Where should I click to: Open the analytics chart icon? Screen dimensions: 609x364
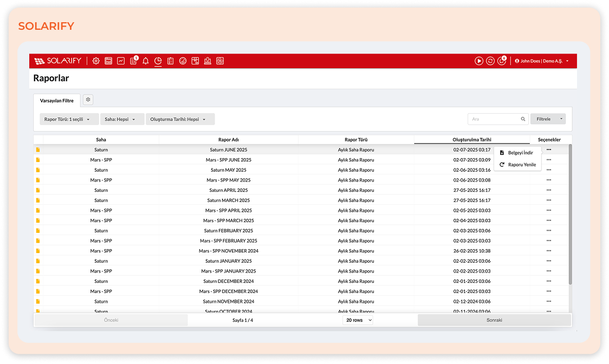point(121,61)
